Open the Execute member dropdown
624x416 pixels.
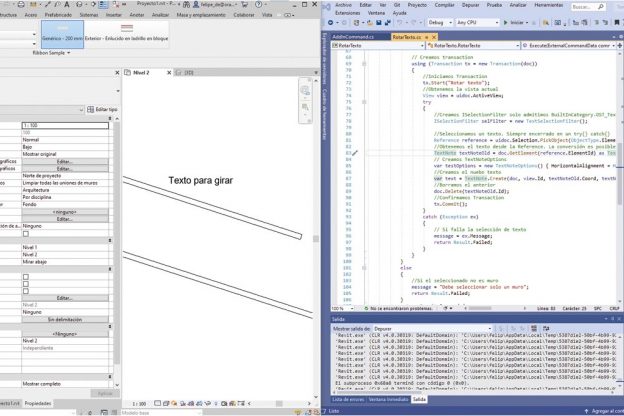point(568,45)
